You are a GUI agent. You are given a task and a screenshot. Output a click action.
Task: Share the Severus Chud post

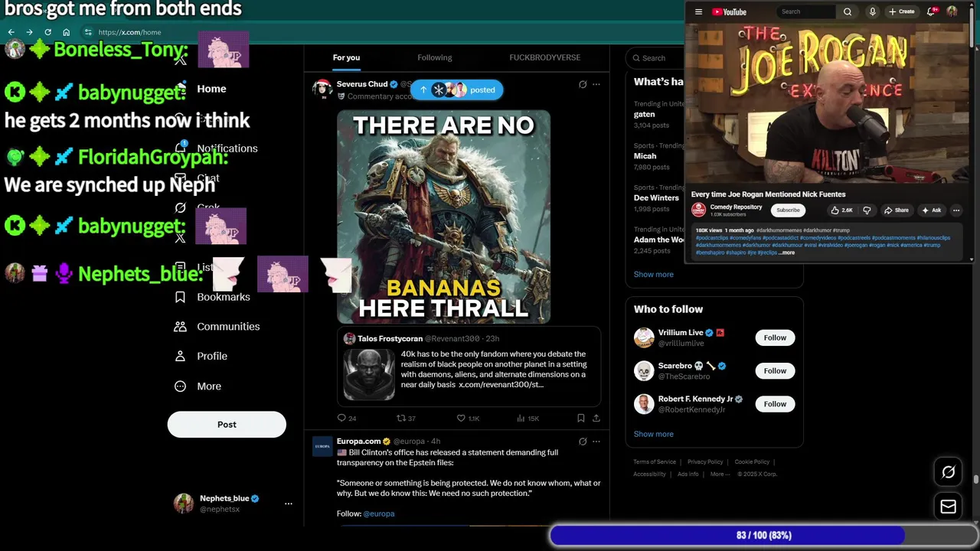coord(596,418)
